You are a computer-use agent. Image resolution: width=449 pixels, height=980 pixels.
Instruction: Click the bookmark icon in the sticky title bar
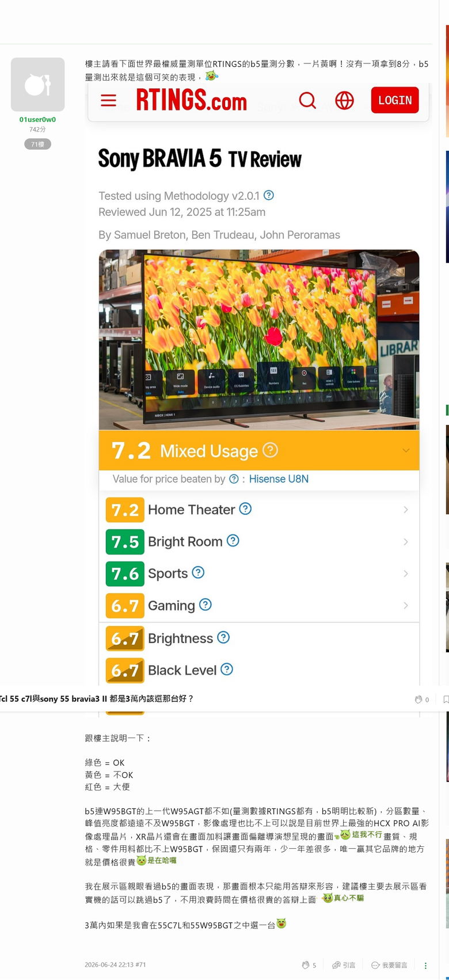click(x=446, y=700)
